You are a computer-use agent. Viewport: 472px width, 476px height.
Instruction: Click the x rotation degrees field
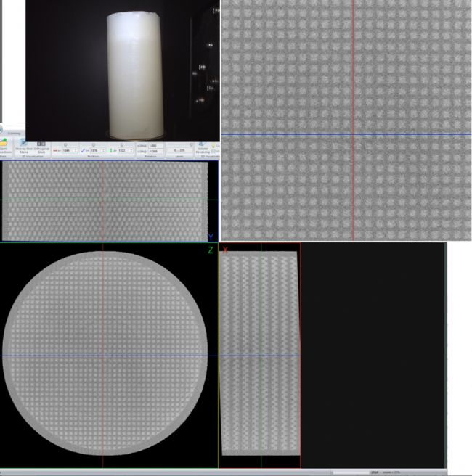[x=152, y=146]
